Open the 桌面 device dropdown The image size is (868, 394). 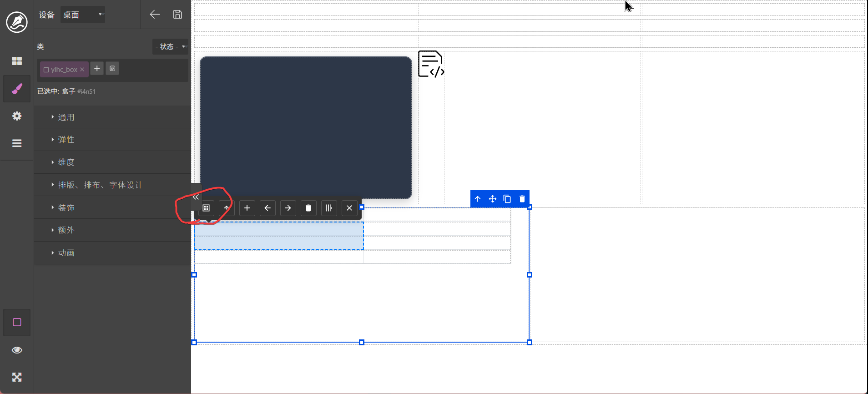tap(82, 15)
